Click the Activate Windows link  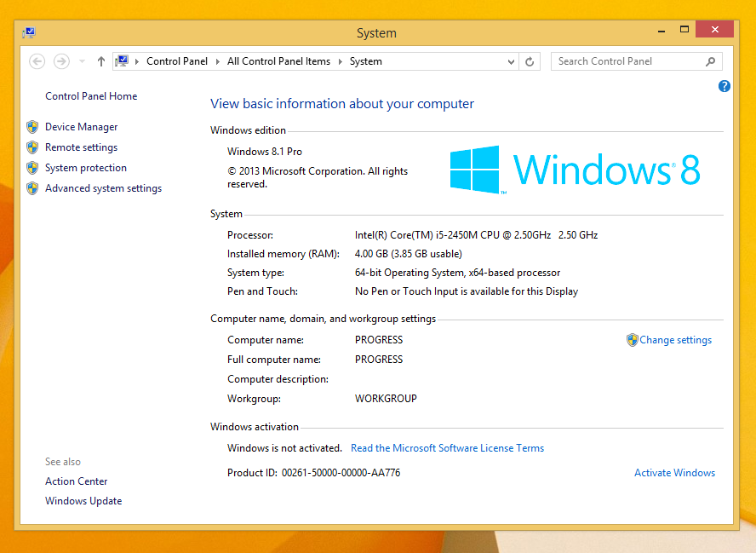(674, 473)
